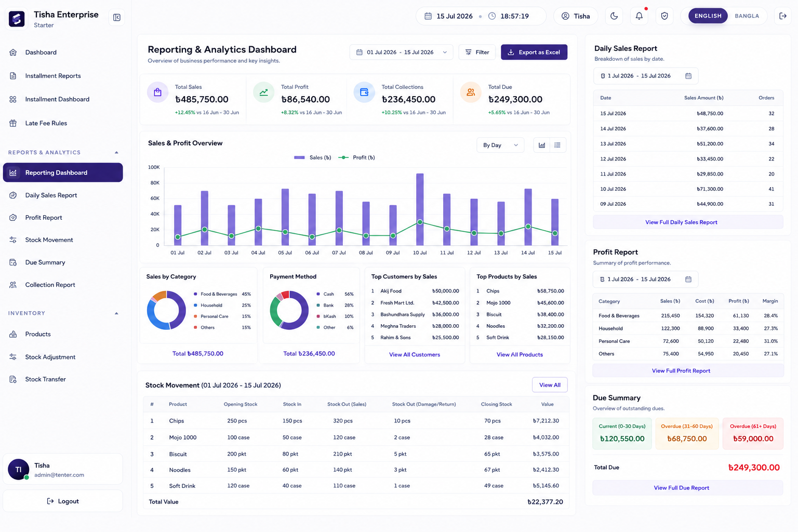Collapse the Inventory sidebar section
Screen dimensions: 798x532
pyautogui.click(x=116, y=313)
